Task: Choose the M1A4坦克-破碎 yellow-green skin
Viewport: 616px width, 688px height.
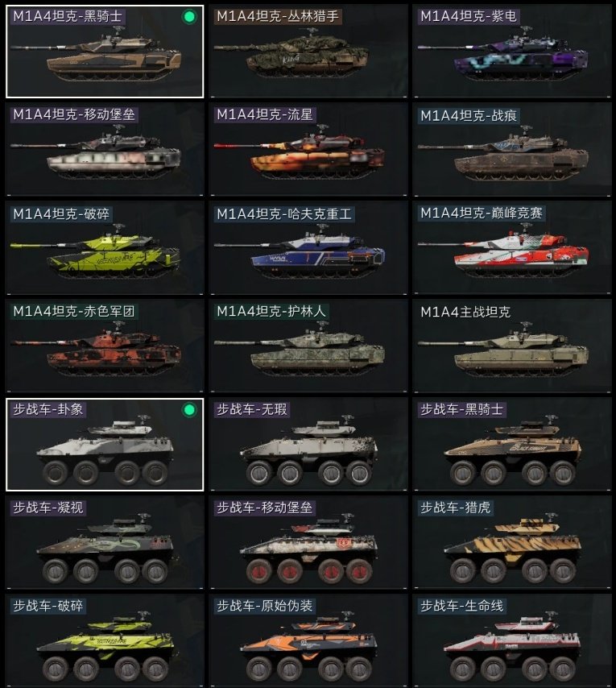Action: (105, 248)
